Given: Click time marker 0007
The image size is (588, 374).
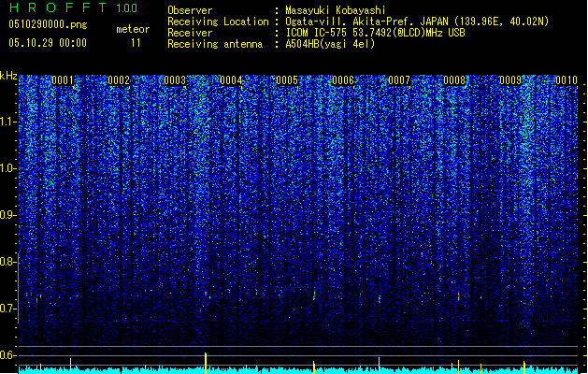Looking at the screenshot, I should click(x=399, y=80).
